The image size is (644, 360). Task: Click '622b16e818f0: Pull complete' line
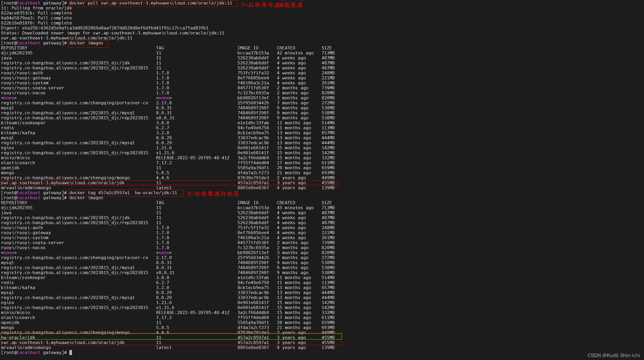click(x=37, y=23)
